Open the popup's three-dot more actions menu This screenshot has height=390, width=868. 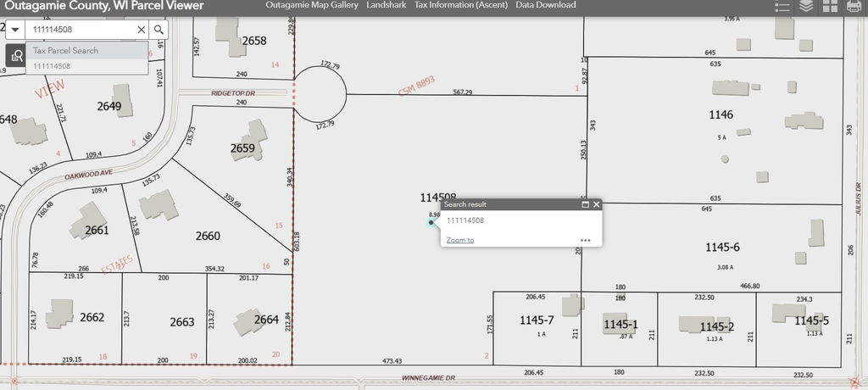point(585,240)
